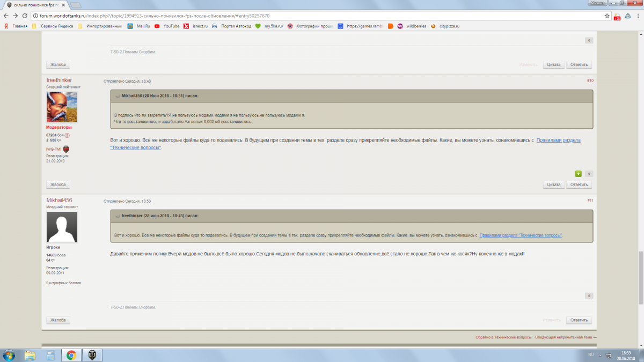Open 'Следующая непрочитанная тема' link

coord(566,337)
